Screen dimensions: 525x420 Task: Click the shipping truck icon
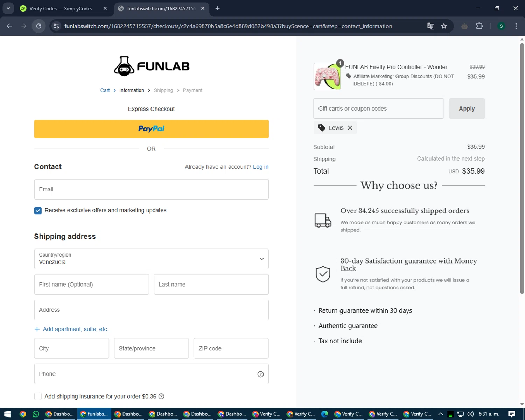pos(323,220)
